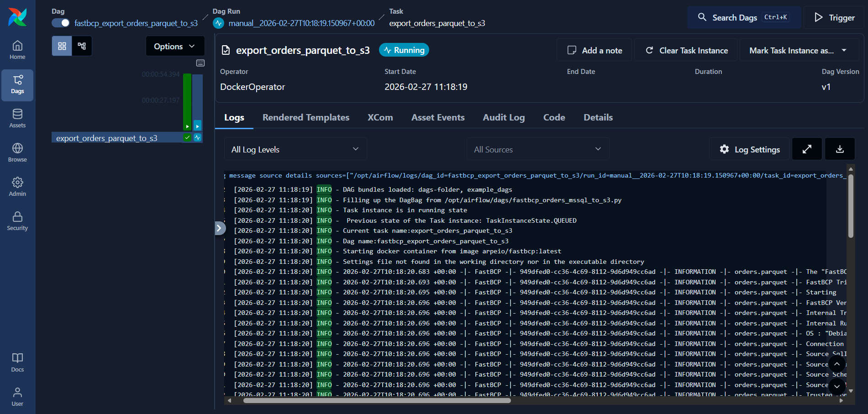The image size is (868, 414).
Task: Expand logs to fullscreen view
Action: click(x=807, y=149)
